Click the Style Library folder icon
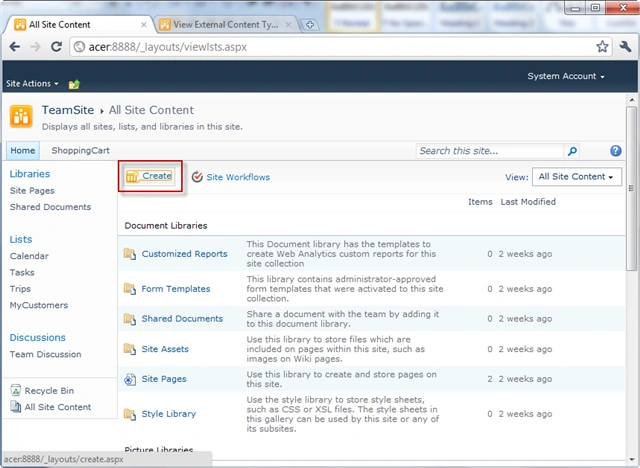This screenshot has width=640, height=468. pos(130,414)
